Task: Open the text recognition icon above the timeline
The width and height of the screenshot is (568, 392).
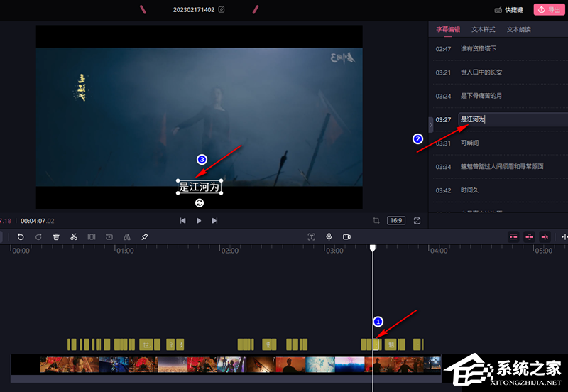Action: point(311,237)
